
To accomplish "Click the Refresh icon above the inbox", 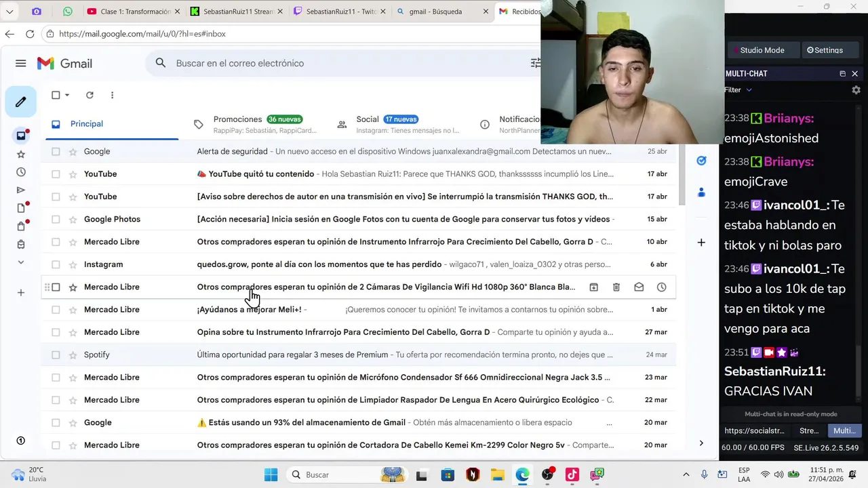I will click(x=90, y=95).
